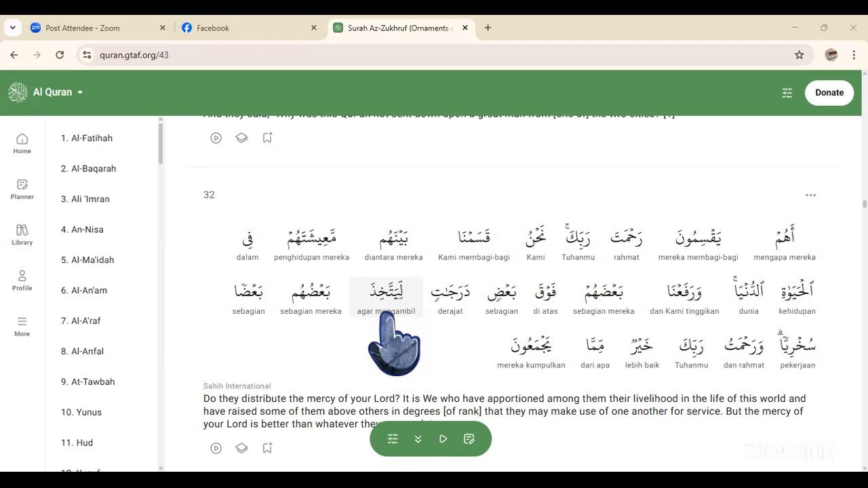This screenshot has width=868, height=488.
Task: Open the Home sidebar icon
Action: click(x=22, y=138)
